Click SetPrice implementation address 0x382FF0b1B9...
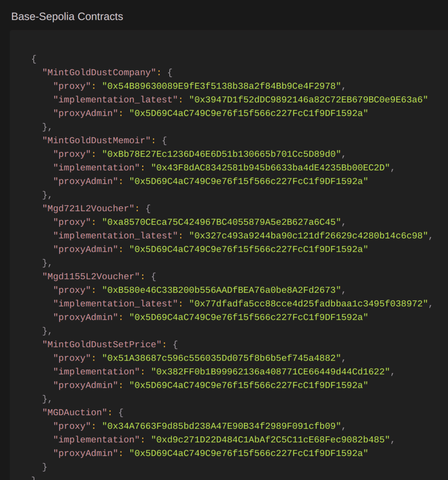This screenshot has width=448, height=480. [270, 372]
